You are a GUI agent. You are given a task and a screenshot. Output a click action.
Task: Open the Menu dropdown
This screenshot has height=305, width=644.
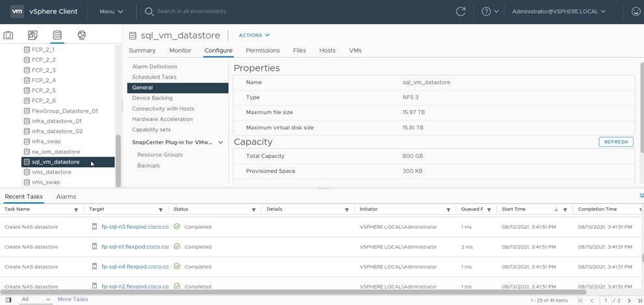pyautogui.click(x=111, y=12)
